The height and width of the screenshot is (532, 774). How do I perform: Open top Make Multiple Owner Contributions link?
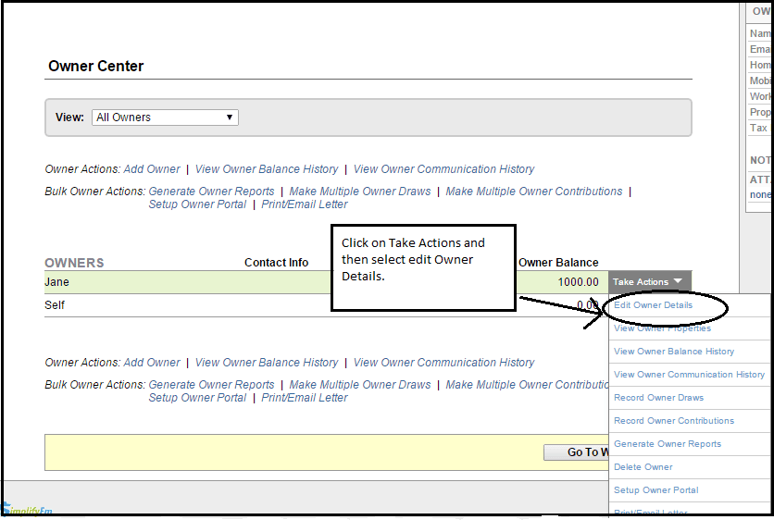533,192
